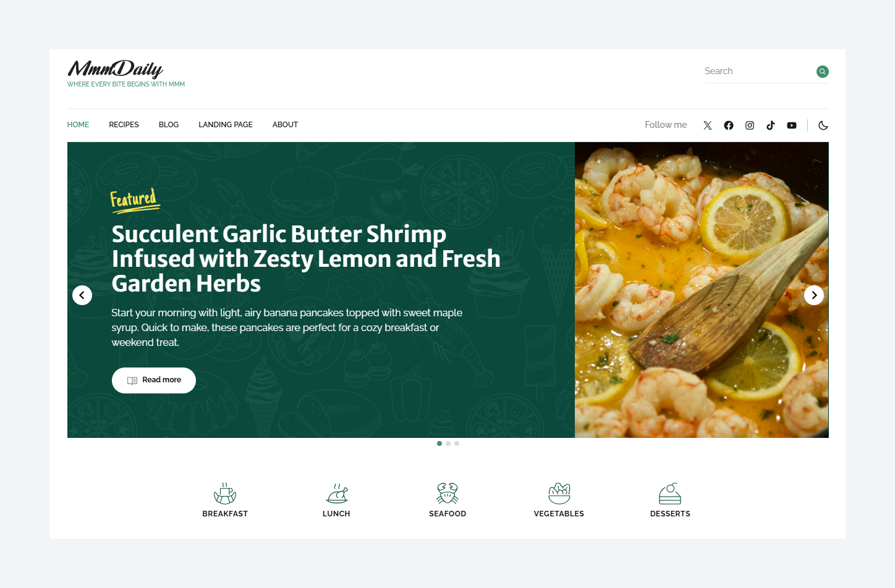Open the Instagram social icon
Viewport: 895px width, 588px height.
750,125
